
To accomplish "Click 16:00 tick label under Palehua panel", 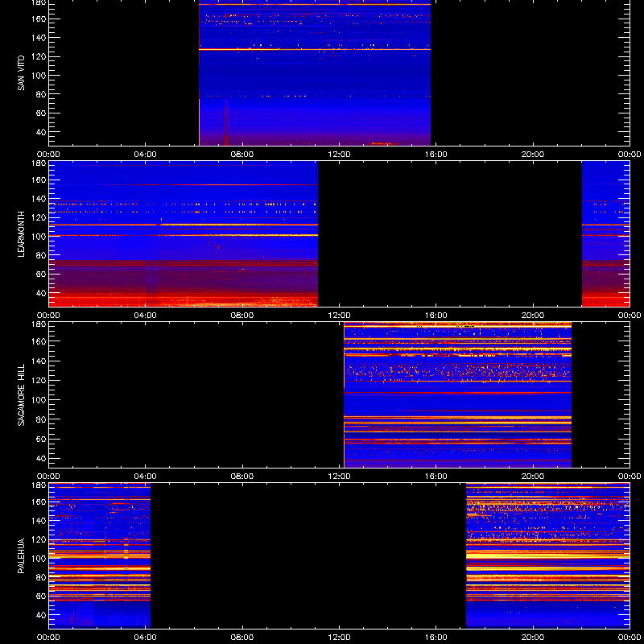I will [x=436, y=638].
